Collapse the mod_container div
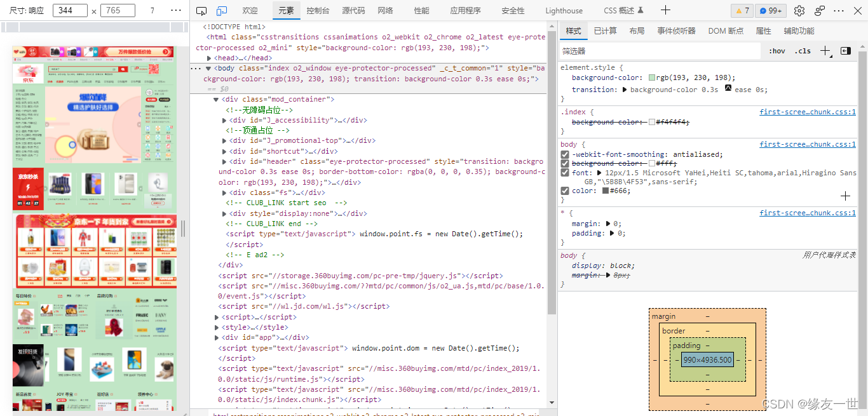 pos(216,100)
